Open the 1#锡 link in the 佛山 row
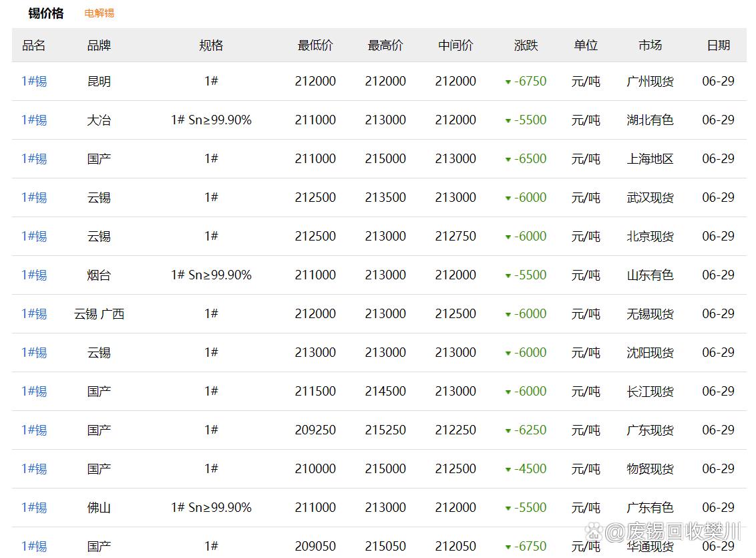This screenshot has width=756, height=558. tap(34, 507)
